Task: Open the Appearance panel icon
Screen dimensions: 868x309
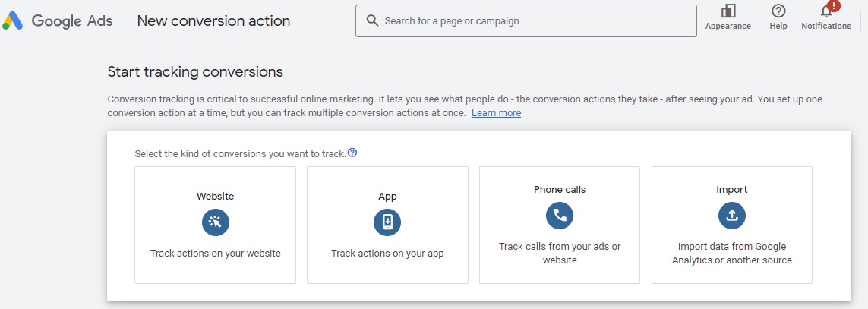Action: click(728, 11)
